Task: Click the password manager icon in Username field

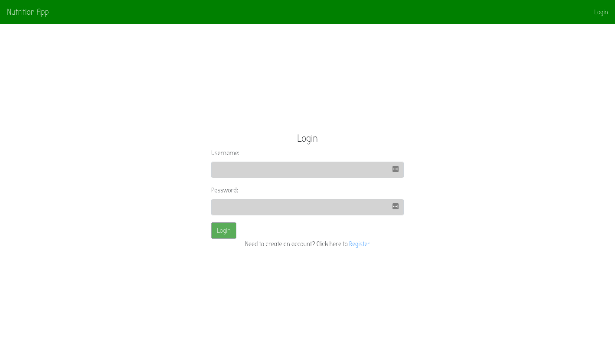Action: (x=396, y=169)
